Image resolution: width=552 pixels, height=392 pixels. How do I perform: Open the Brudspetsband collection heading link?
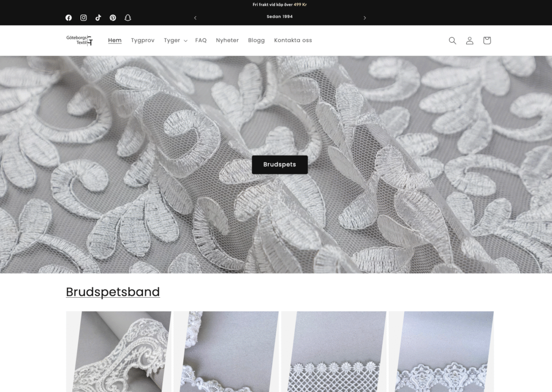pos(113,292)
